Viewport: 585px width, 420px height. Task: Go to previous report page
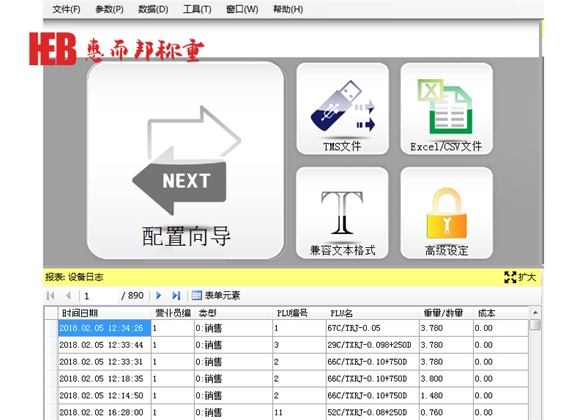68,296
